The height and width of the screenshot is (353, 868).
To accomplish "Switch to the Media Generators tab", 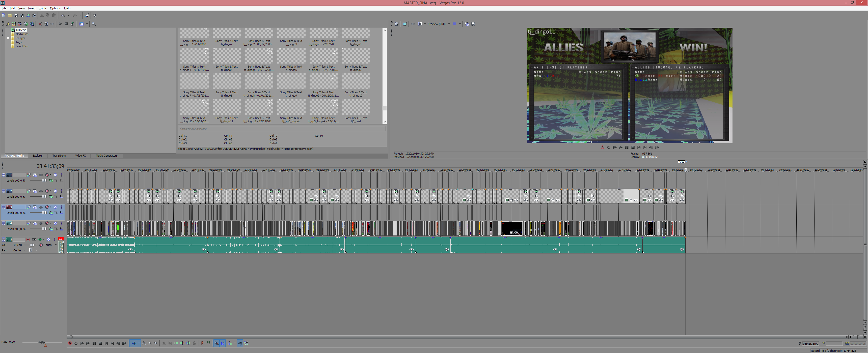I will pyautogui.click(x=106, y=156).
